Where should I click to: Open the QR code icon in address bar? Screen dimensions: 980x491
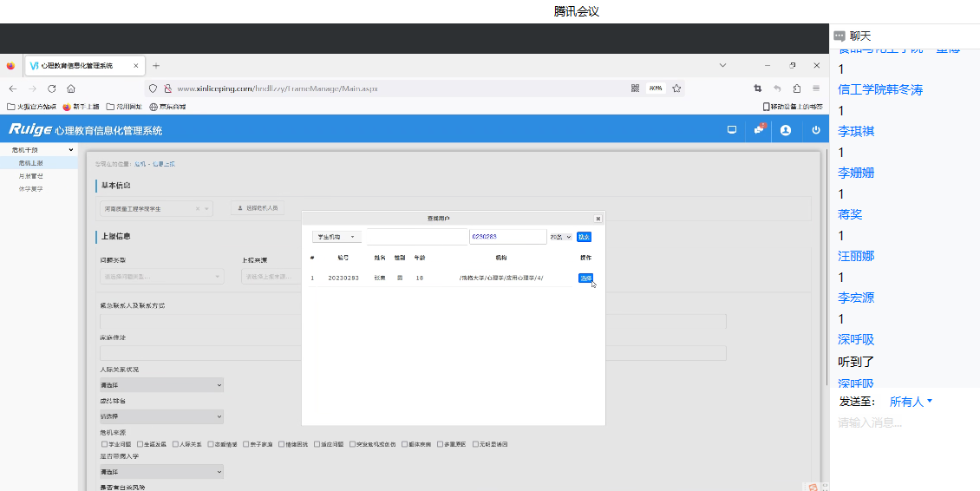(x=635, y=88)
